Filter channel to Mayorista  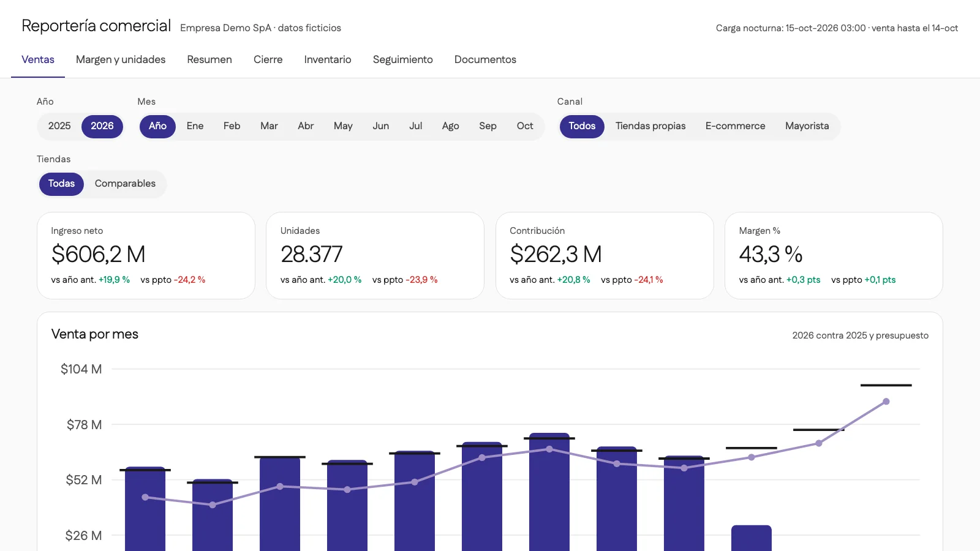click(807, 126)
